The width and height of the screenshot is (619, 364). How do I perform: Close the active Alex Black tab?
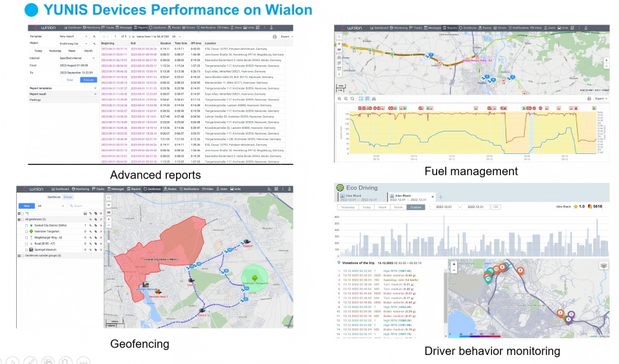click(x=433, y=196)
